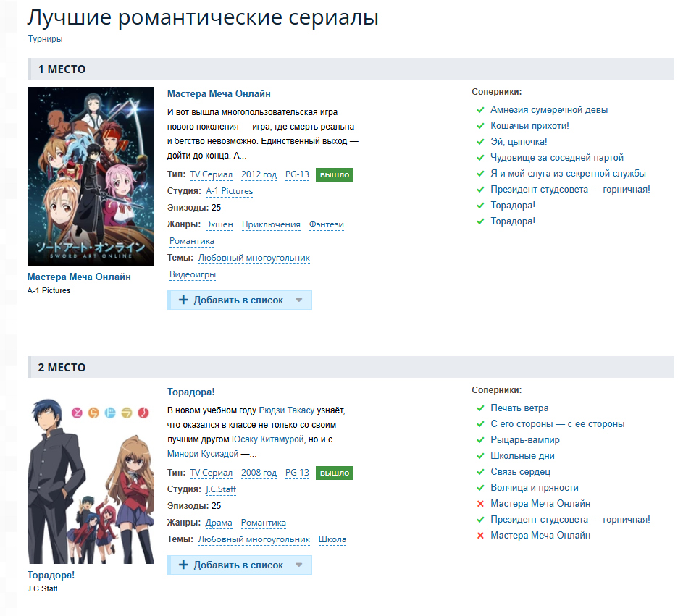Open the Турниры breadcrumb link
This screenshot has width=691, height=616.
46,39
